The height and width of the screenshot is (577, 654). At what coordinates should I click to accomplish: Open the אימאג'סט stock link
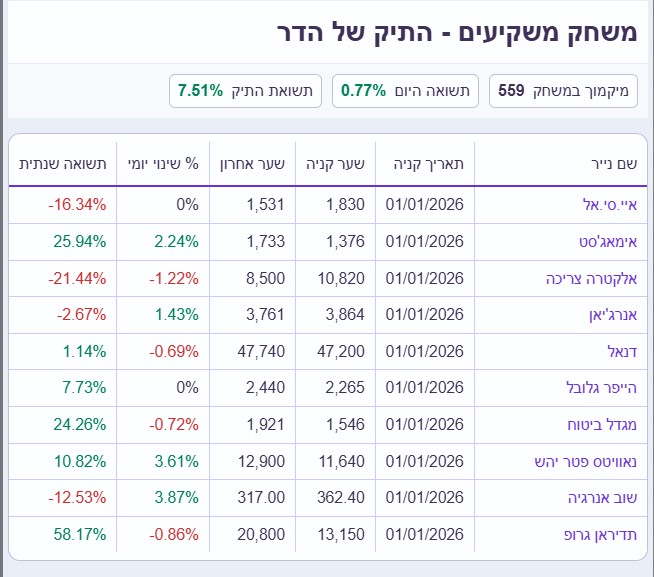[x=605, y=241]
